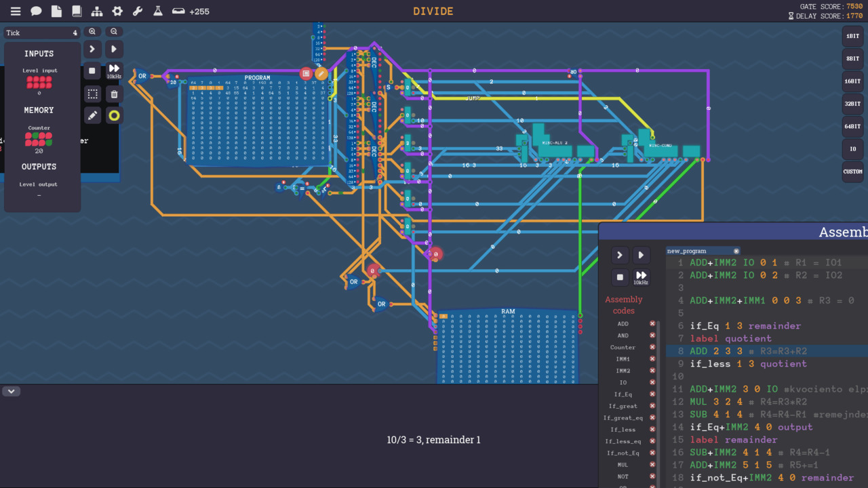Viewport: 868px width, 488px height.
Task: Open the lab flask icon
Action: click(x=157, y=11)
